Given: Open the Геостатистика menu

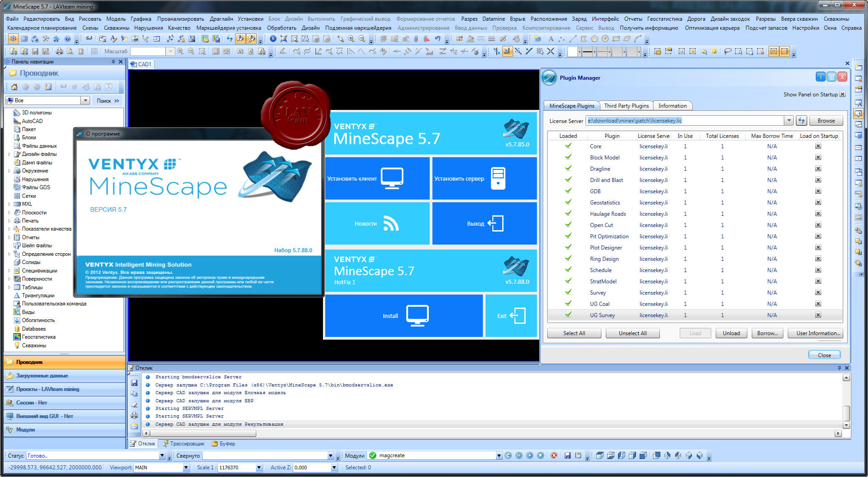Looking at the screenshot, I should [x=664, y=19].
